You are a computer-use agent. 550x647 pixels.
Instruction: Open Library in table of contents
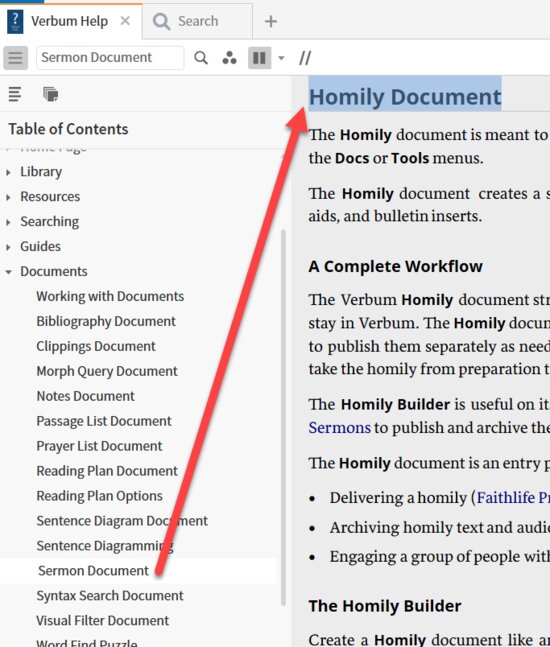[x=41, y=172]
